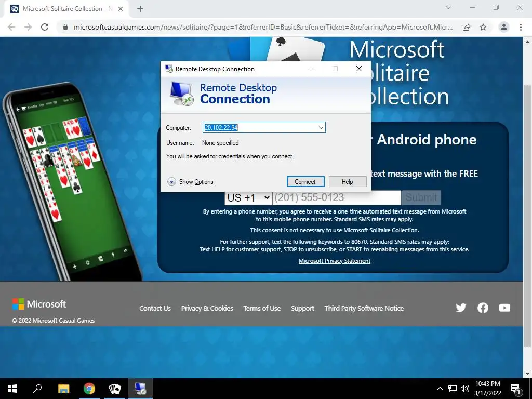This screenshot has height=399, width=532.
Task: Open the Microsoft Privacy Statement link
Action: click(x=334, y=261)
